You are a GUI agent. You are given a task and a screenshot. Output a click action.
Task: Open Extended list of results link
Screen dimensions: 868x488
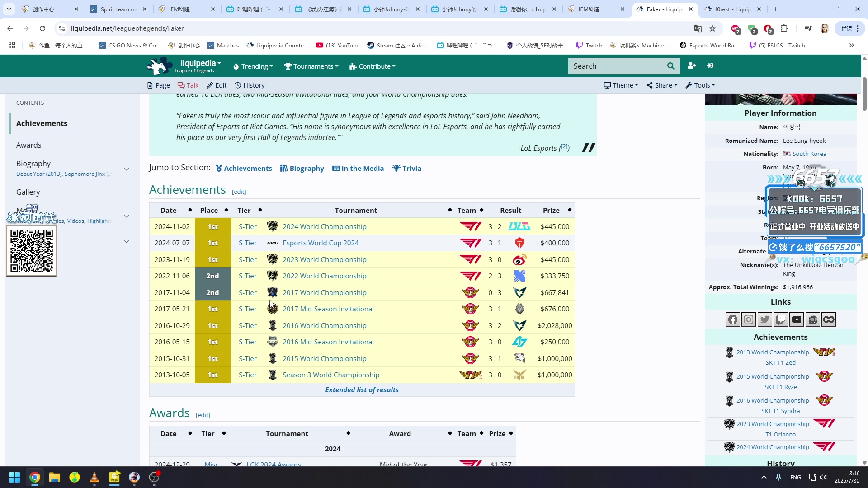pyautogui.click(x=362, y=389)
